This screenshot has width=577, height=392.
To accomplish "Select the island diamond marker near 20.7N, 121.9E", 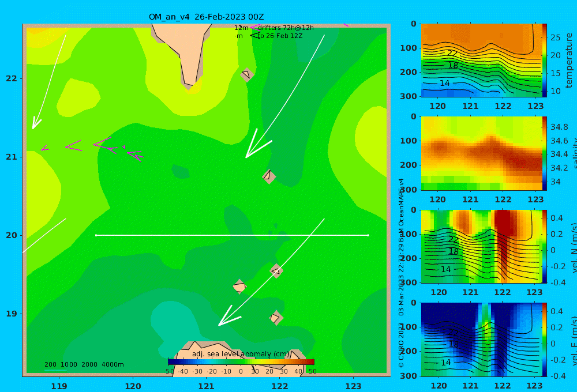I will coord(269,176).
